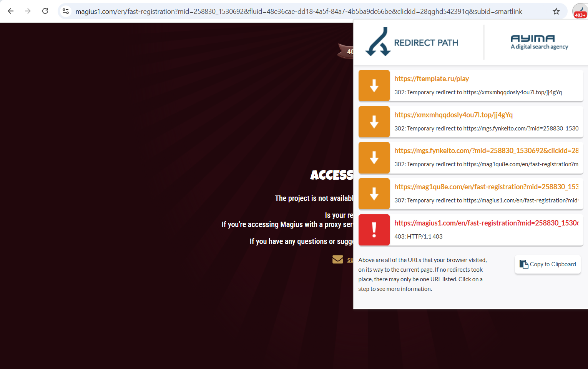Screen dimensions: 588x369
Task: Go back using browser back arrow
Action: click(x=11, y=11)
